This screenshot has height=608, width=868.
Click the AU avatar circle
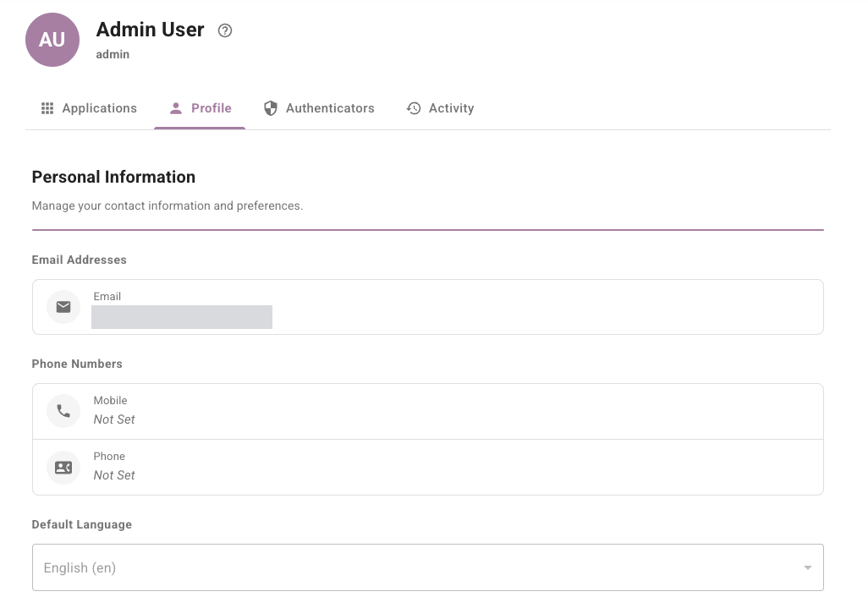(52, 40)
